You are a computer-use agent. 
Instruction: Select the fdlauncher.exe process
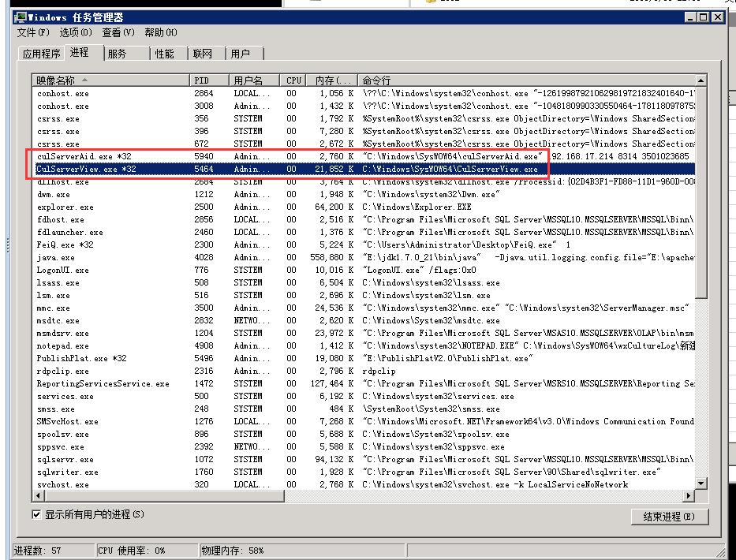364,233
